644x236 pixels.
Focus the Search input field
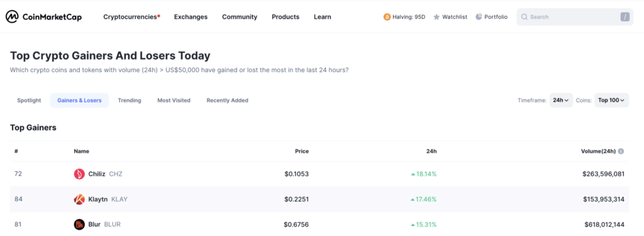click(575, 17)
